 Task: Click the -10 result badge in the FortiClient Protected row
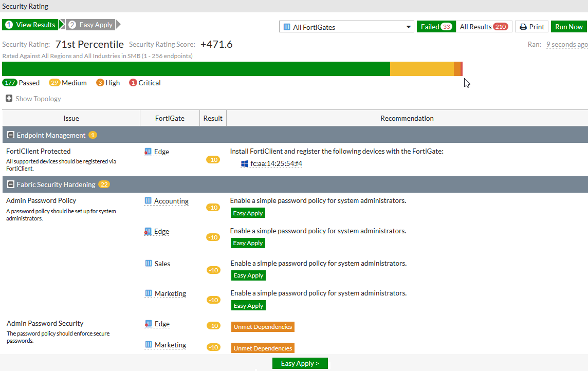coord(213,160)
